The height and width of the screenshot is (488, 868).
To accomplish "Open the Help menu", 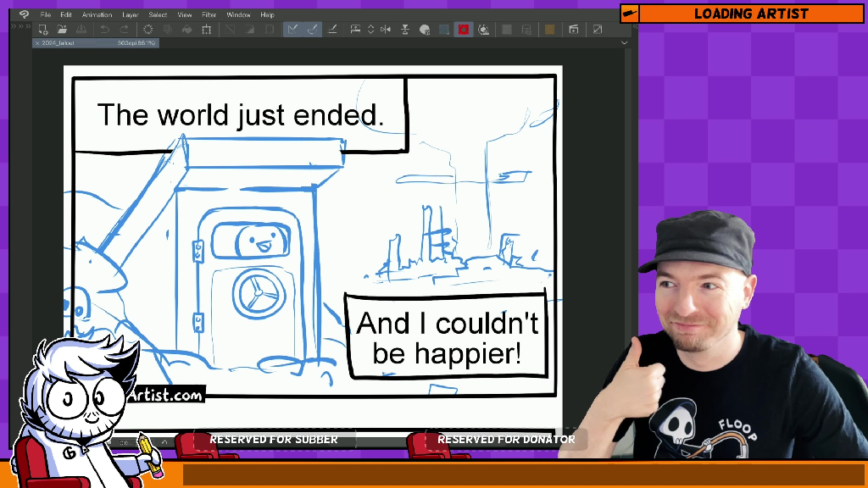I will [267, 15].
